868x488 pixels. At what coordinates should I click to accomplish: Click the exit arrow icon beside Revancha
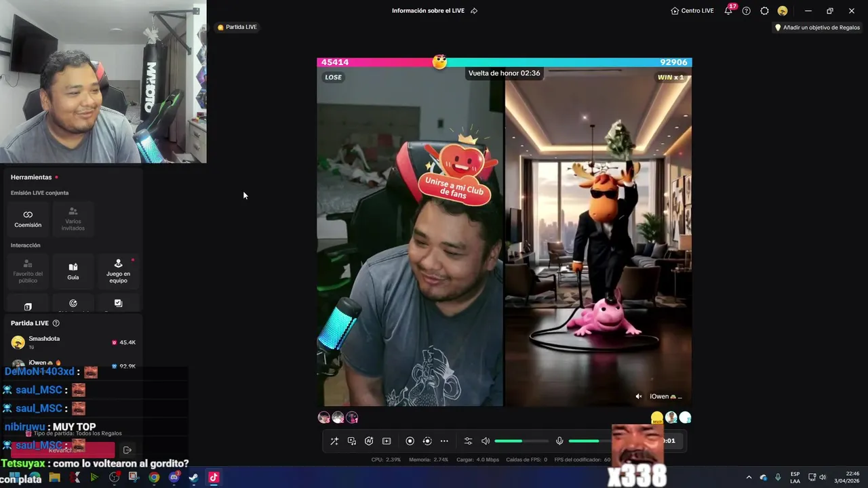(127, 450)
